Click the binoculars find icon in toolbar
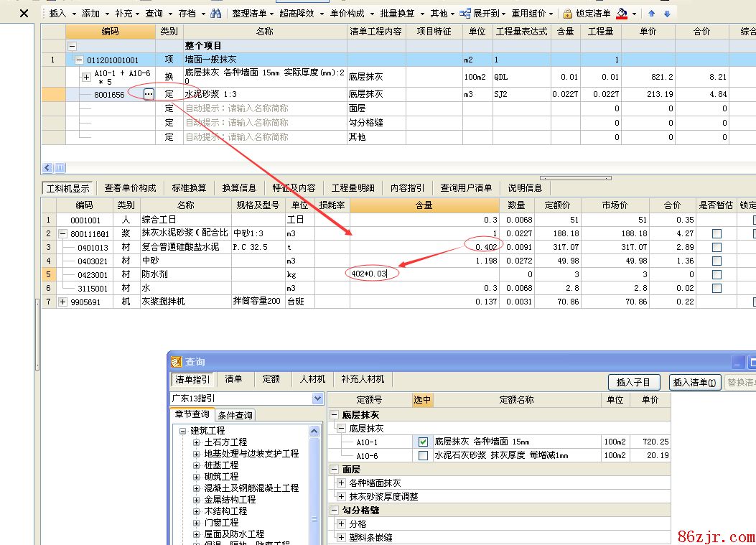Screen dimensions: 756x545 (x=215, y=14)
